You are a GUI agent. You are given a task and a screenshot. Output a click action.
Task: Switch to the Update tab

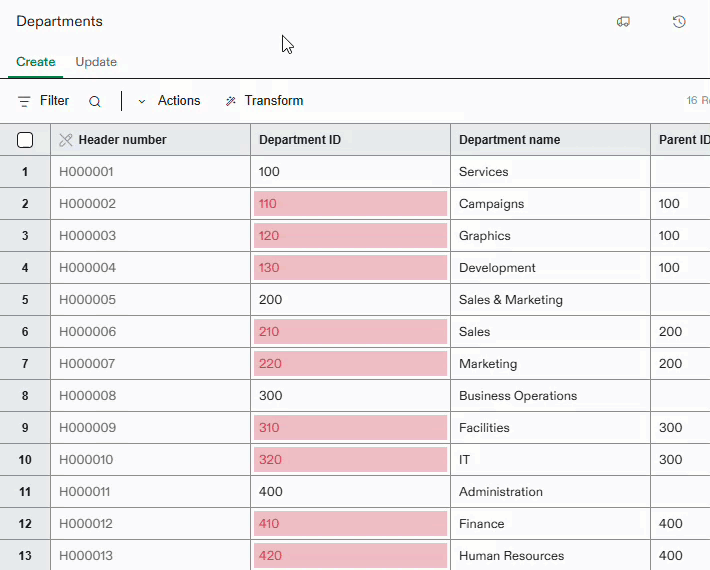tap(96, 62)
